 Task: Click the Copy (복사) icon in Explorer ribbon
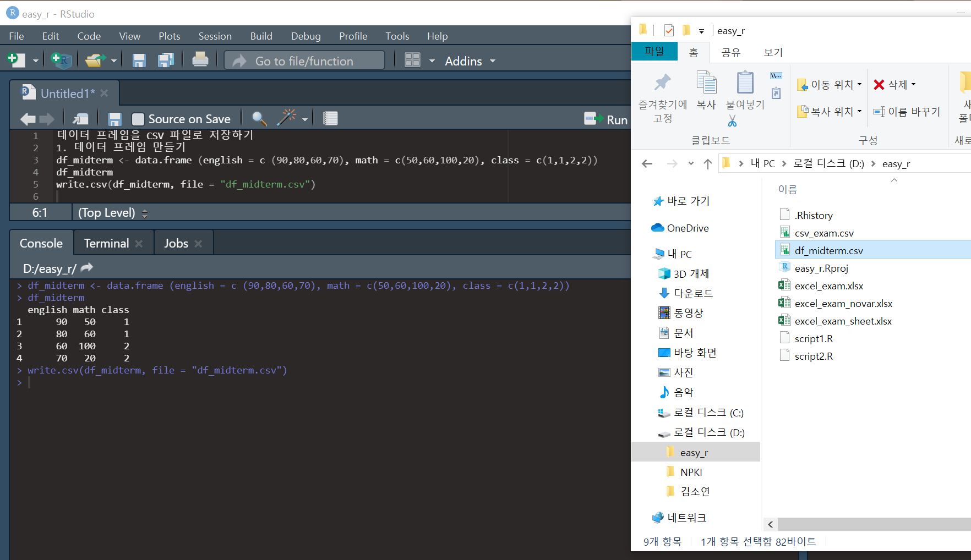pyautogui.click(x=706, y=83)
